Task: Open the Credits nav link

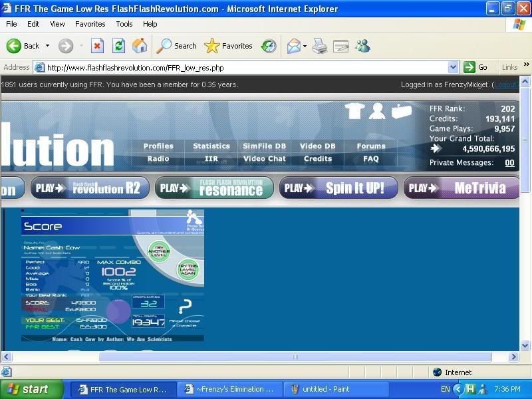Action: click(x=318, y=158)
